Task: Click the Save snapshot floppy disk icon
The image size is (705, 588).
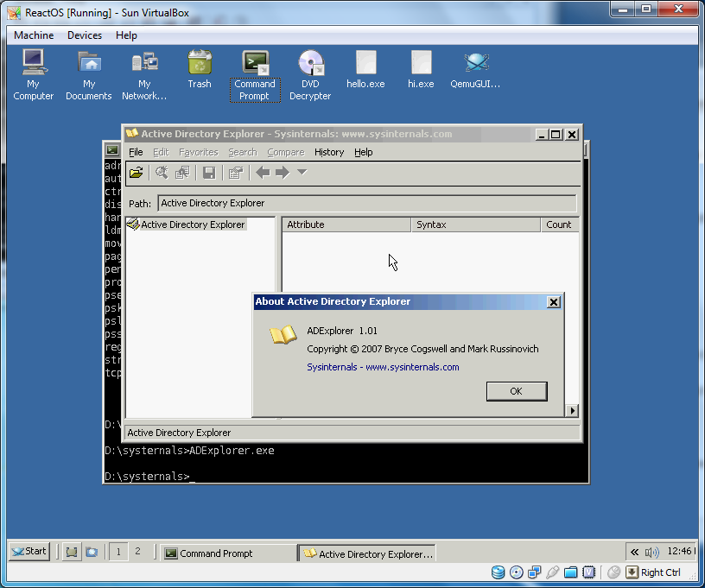Action: point(209,173)
